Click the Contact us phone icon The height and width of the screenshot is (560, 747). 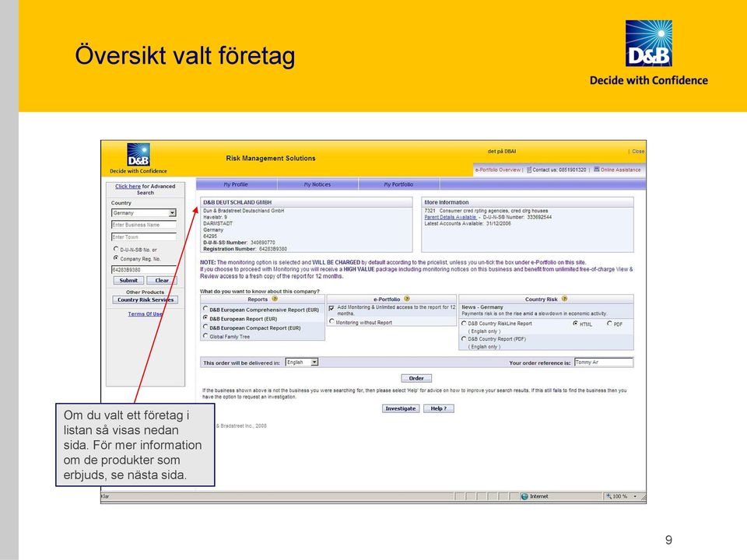click(x=529, y=170)
